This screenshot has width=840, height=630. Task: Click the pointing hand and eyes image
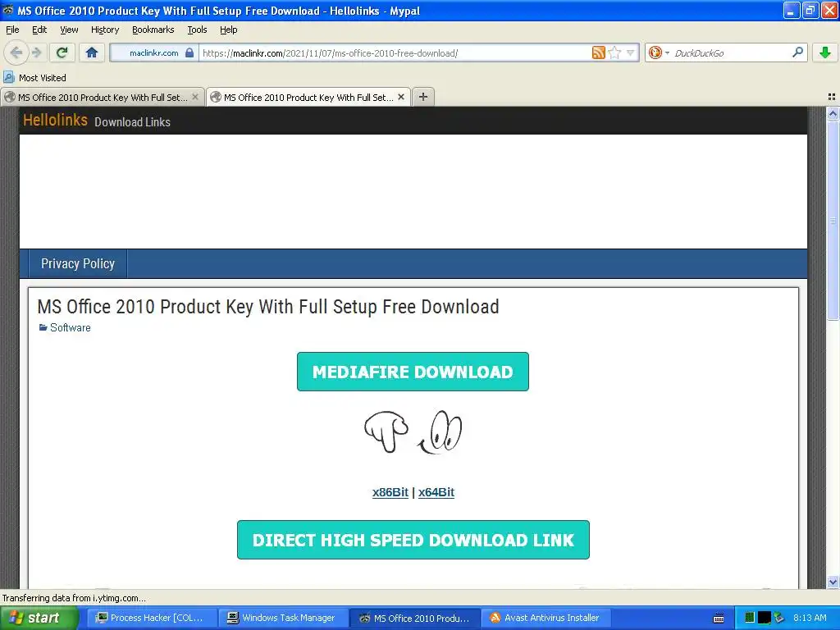[x=413, y=431]
